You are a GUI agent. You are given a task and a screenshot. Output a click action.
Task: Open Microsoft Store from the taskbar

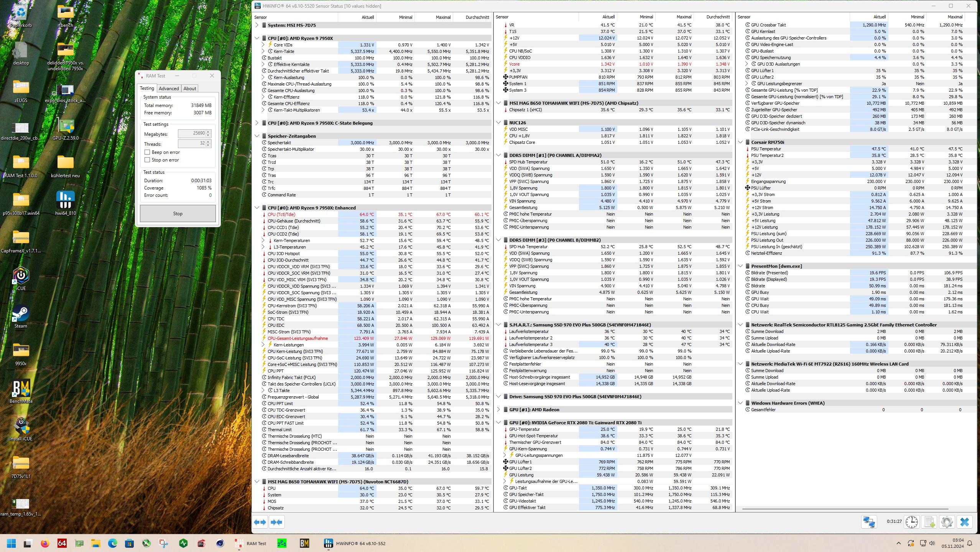[x=129, y=543]
